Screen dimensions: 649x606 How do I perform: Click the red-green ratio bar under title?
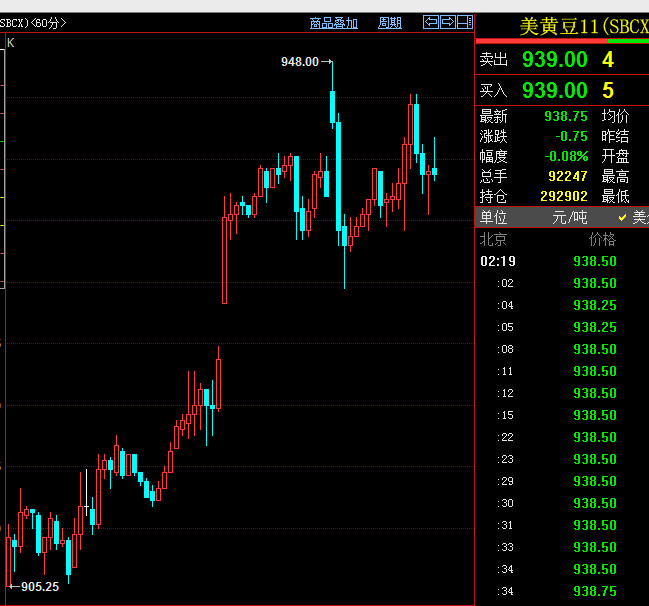[x=562, y=42]
